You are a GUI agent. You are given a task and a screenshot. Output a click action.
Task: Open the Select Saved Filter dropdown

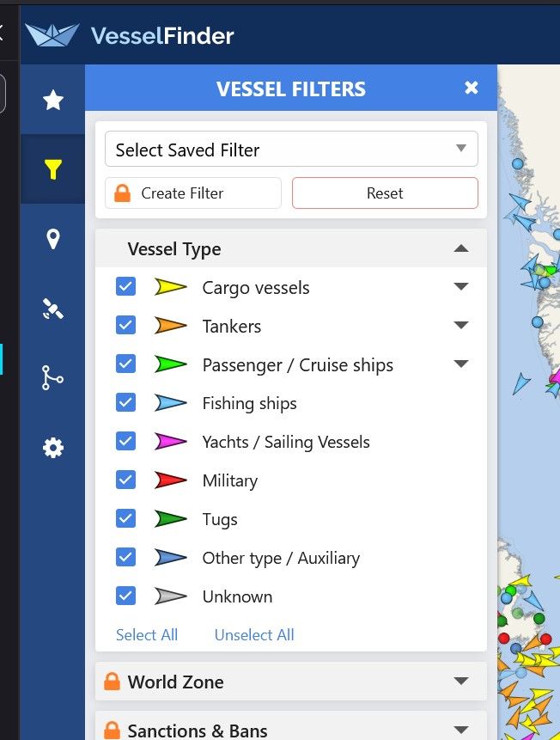pyautogui.click(x=291, y=150)
